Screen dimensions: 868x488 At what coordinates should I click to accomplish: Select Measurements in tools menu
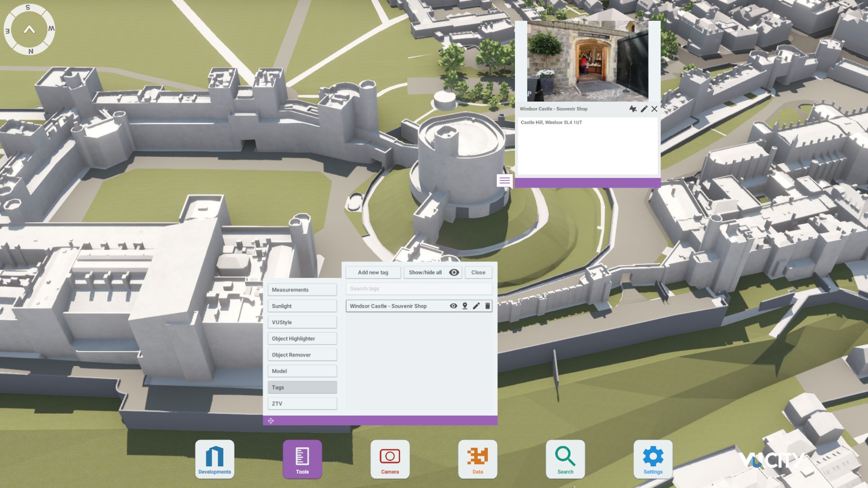pos(302,290)
